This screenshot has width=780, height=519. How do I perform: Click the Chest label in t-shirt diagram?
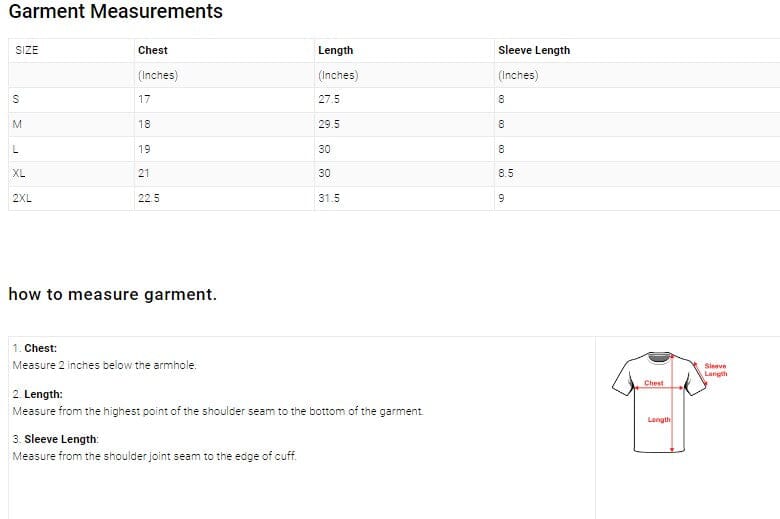point(654,383)
